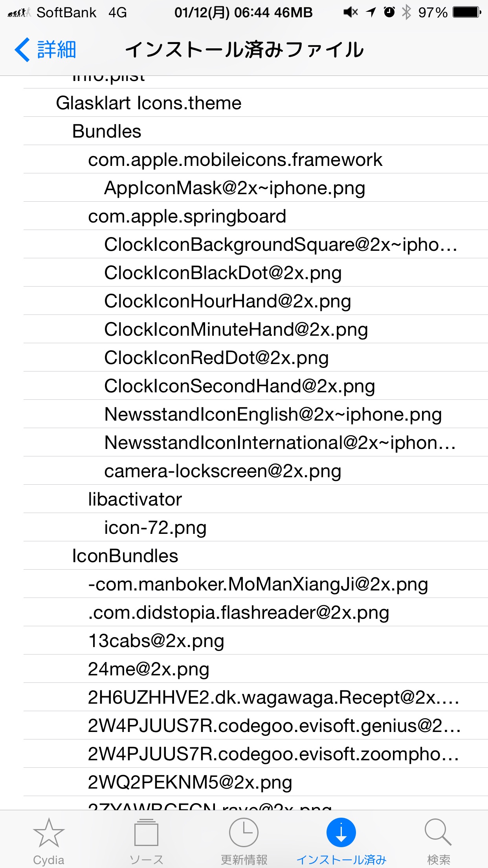Tap the blue back chevron arrow
The height and width of the screenshot is (868, 488).
(x=22, y=50)
